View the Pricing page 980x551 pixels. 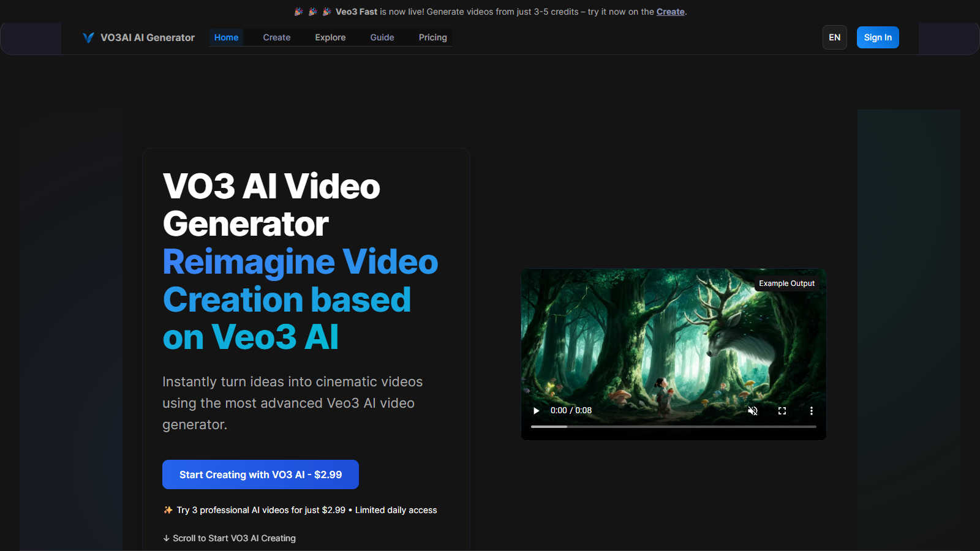tap(433, 37)
